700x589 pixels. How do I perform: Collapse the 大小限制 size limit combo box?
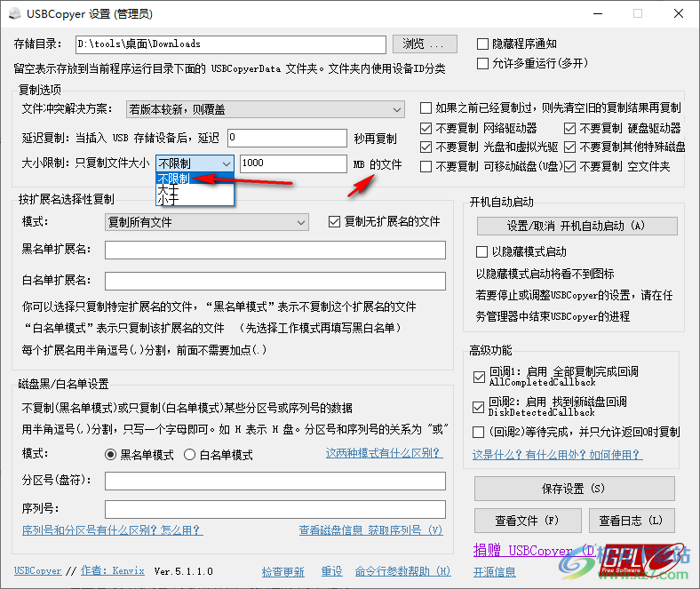(195, 163)
